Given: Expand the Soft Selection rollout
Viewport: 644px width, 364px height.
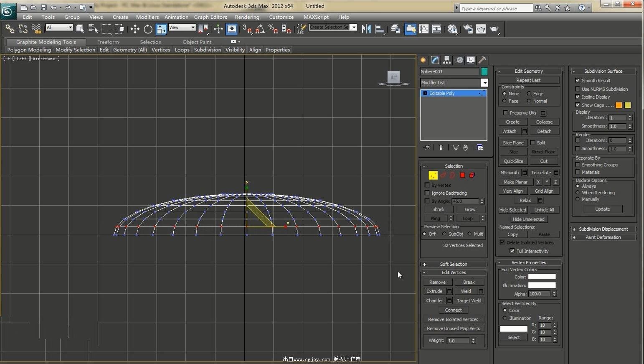Looking at the screenshot, I should [454, 264].
